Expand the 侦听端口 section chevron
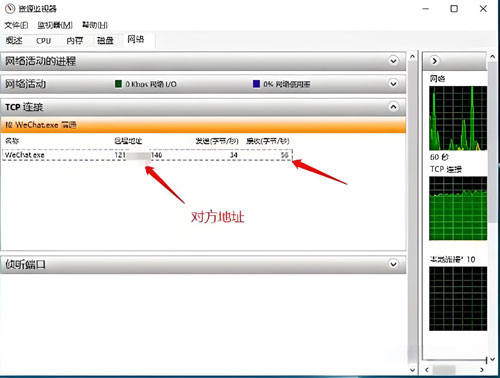This screenshot has width=500, height=378. click(x=393, y=264)
